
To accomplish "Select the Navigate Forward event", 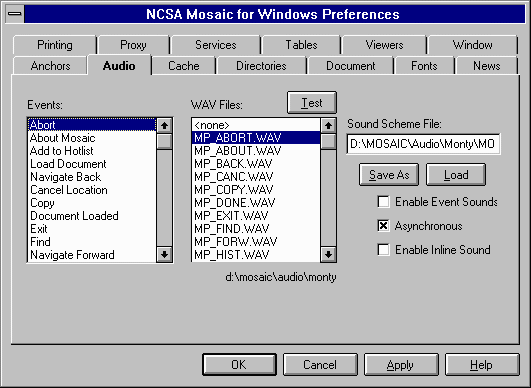I will pos(91,255).
